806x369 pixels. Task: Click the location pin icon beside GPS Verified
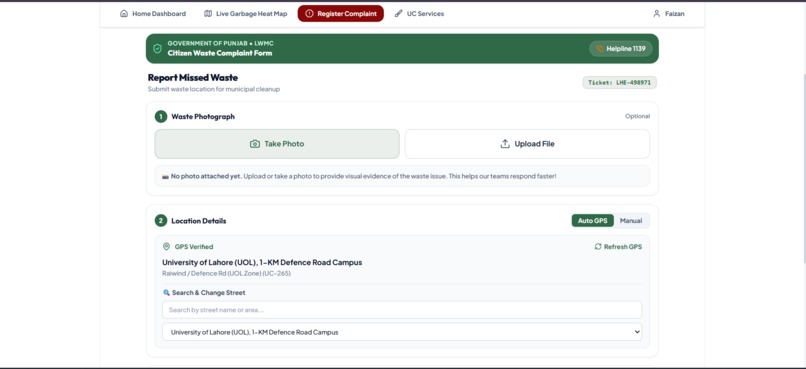pyautogui.click(x=166, y=247)
